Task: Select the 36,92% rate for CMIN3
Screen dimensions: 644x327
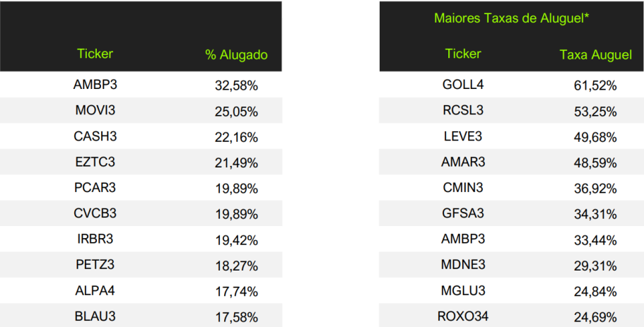Action: (x=595, y=189)
